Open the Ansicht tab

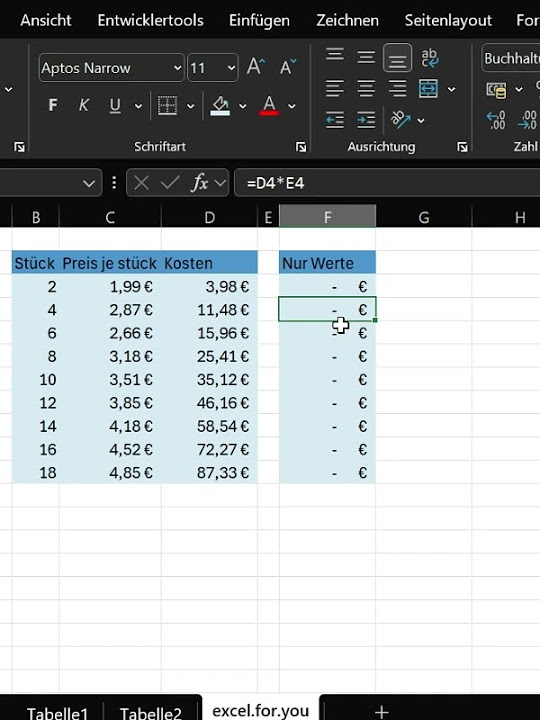pyautogui.click(x=46, y=20)
